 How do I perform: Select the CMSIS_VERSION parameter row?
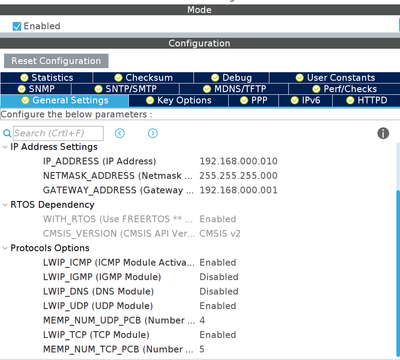(x=198, y=234)
